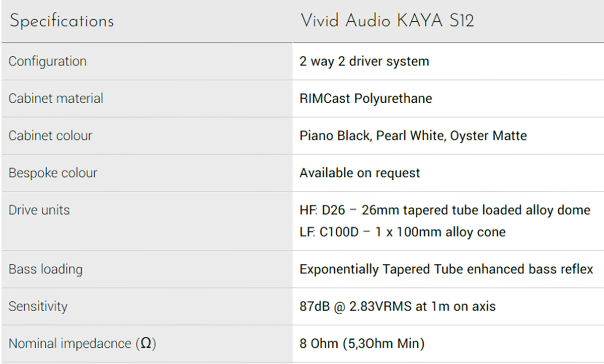Select the Sensitivity row label
The width and height of the screenshot is (604, 364).
coord(38,307)
